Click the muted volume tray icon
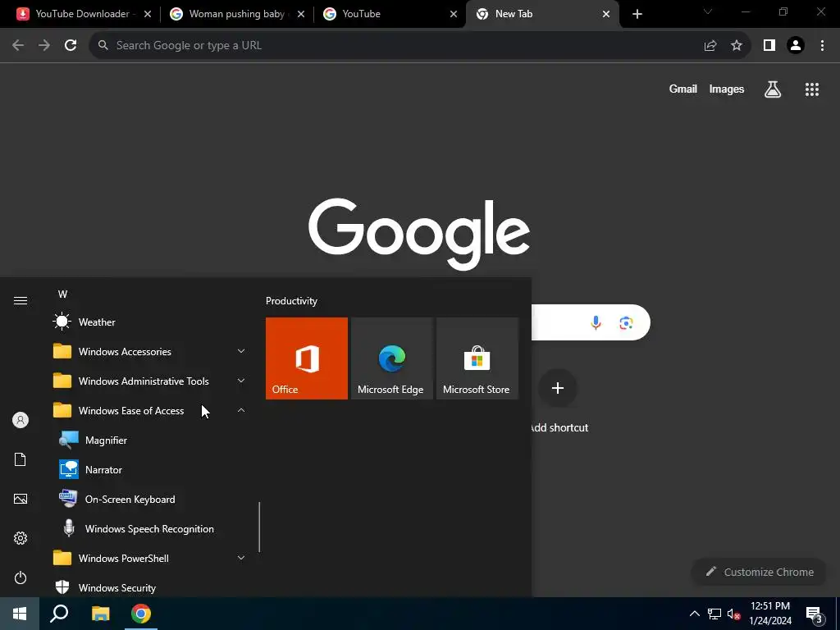This screenshot has height=630, width=840. (733, 614)
